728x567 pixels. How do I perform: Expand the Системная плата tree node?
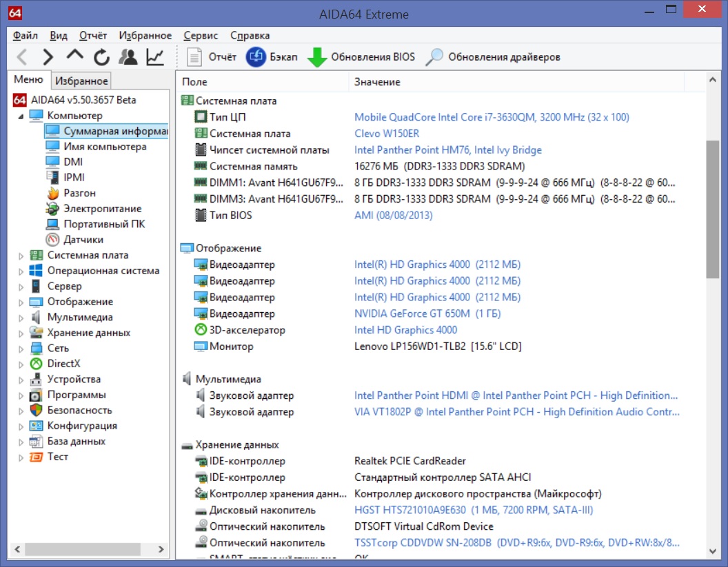click(x=21, y=256)
